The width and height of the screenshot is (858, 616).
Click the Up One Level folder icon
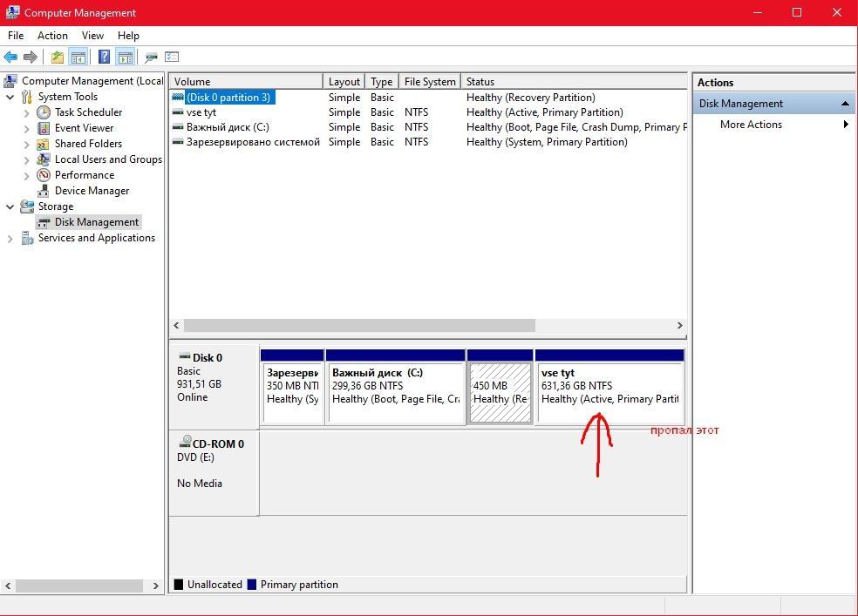(x=57, y=58)
